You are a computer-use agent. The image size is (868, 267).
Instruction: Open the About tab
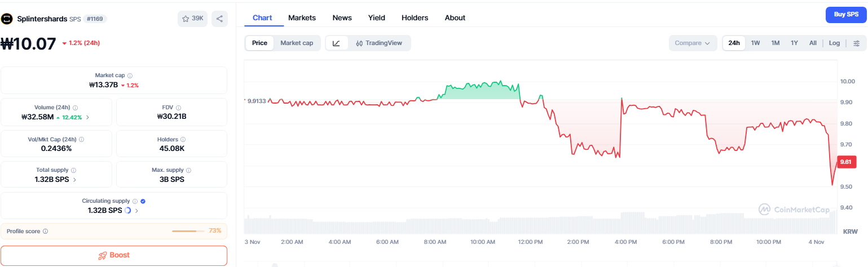(x=455, y=18)
